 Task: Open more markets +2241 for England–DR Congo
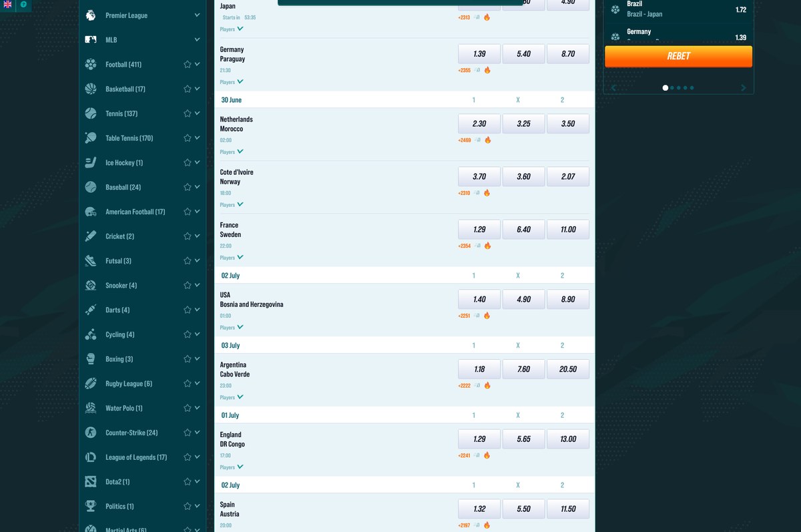pos(464,455)
